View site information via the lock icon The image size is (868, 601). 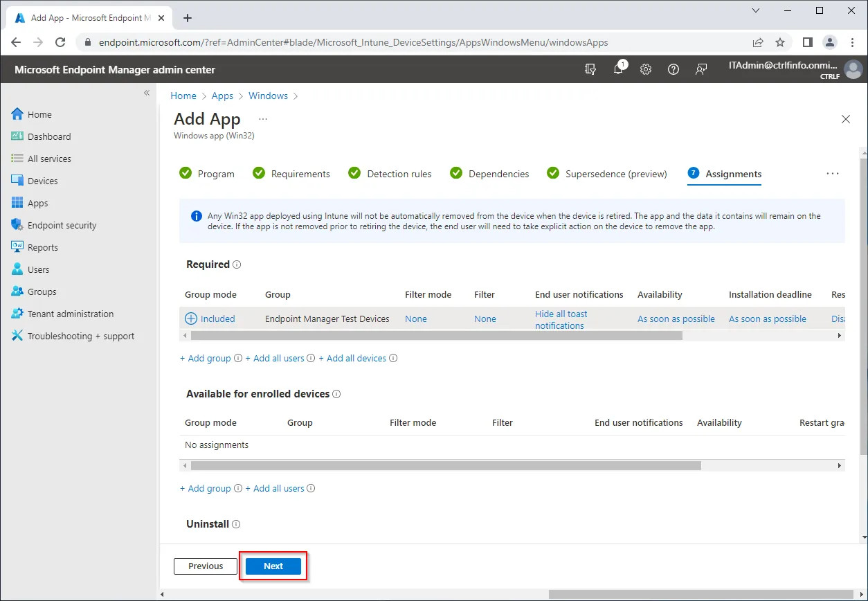(x=88, y=42)
